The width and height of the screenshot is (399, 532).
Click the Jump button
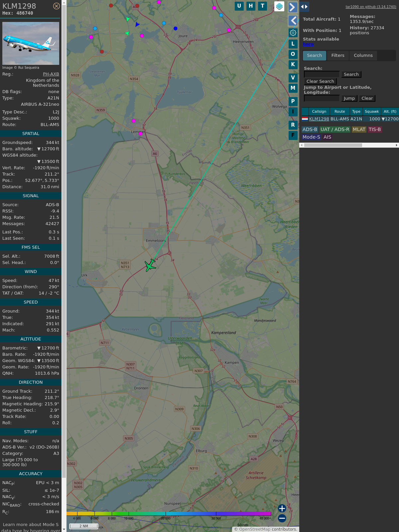pos(349,98)
